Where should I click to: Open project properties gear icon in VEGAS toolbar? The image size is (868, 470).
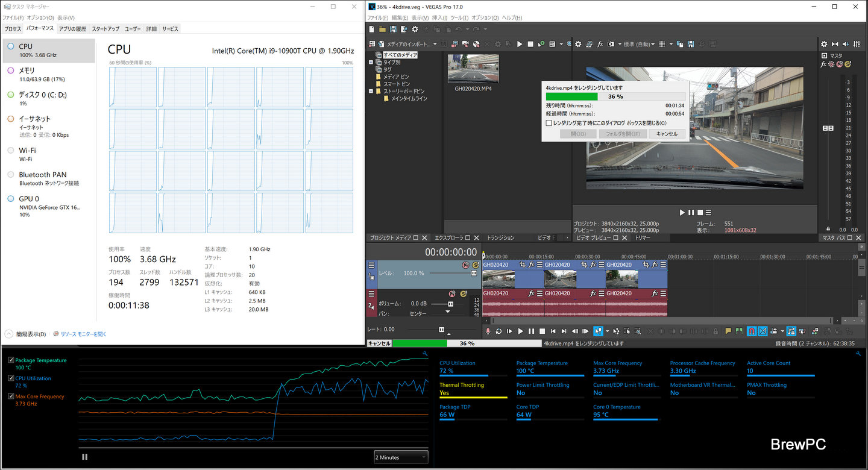click(x=415, y=30)
